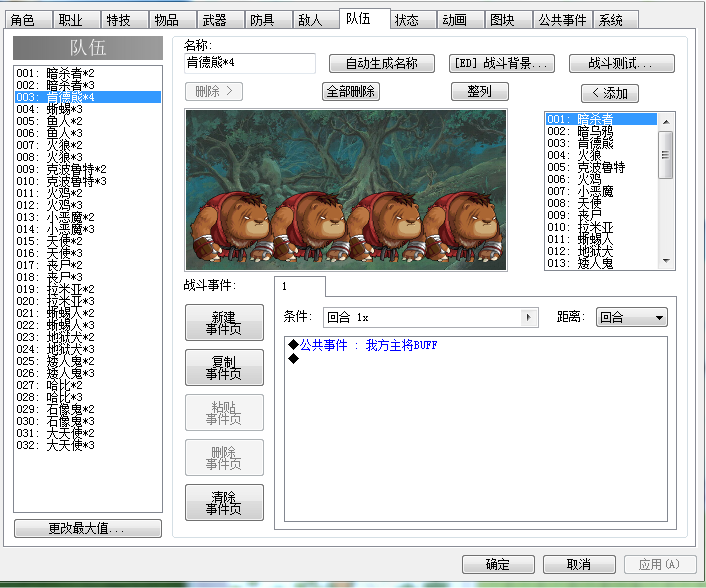Screen dimensions: 706x588
Task: Open the 系统 tab
Action: click(615, 20)
